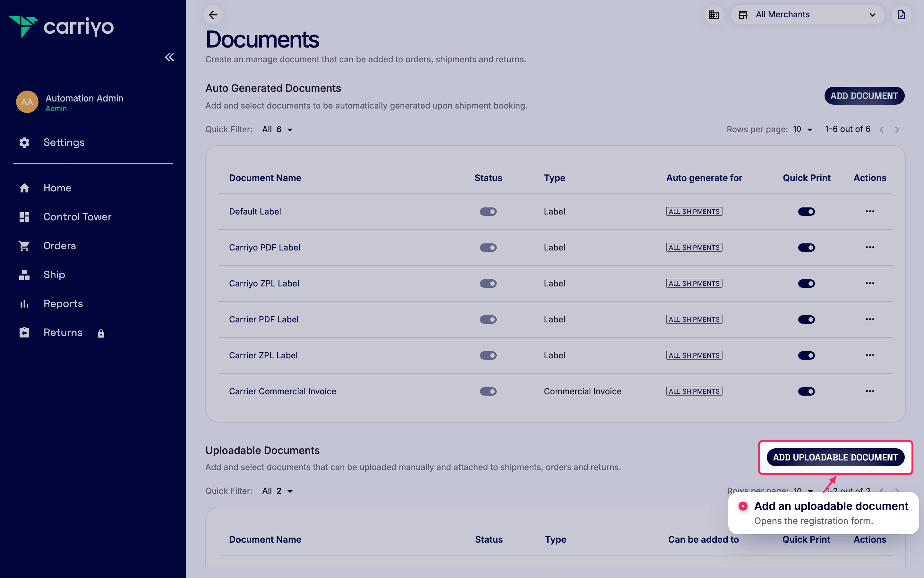
Task: Open Quick Filter All 6 dropdown
Action: click(278, 130)
